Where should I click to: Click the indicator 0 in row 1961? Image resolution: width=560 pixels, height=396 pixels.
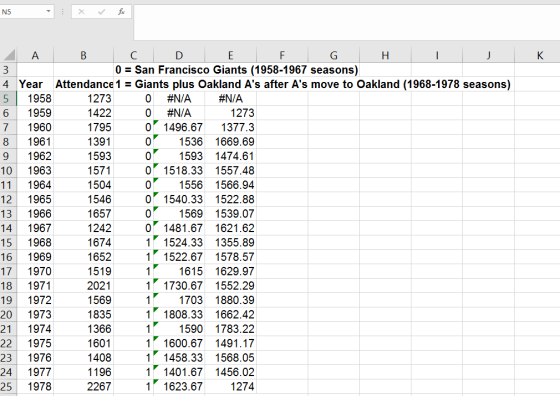tap(134, 142)
